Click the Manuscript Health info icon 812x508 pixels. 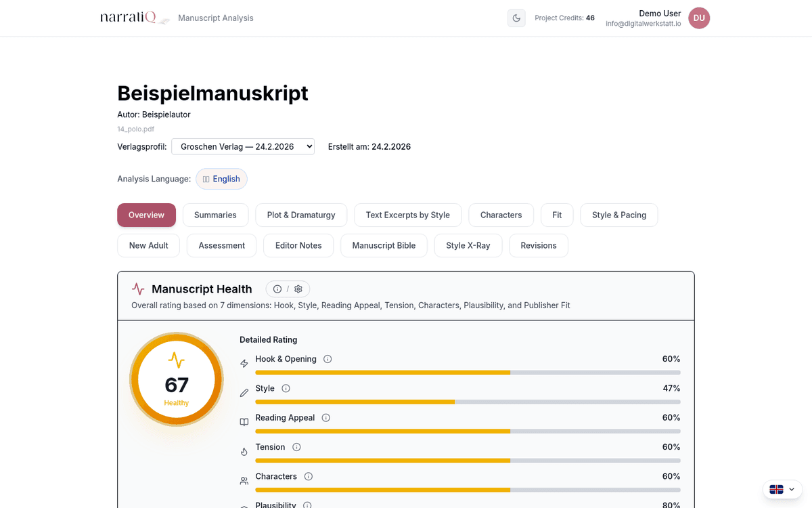277,289
